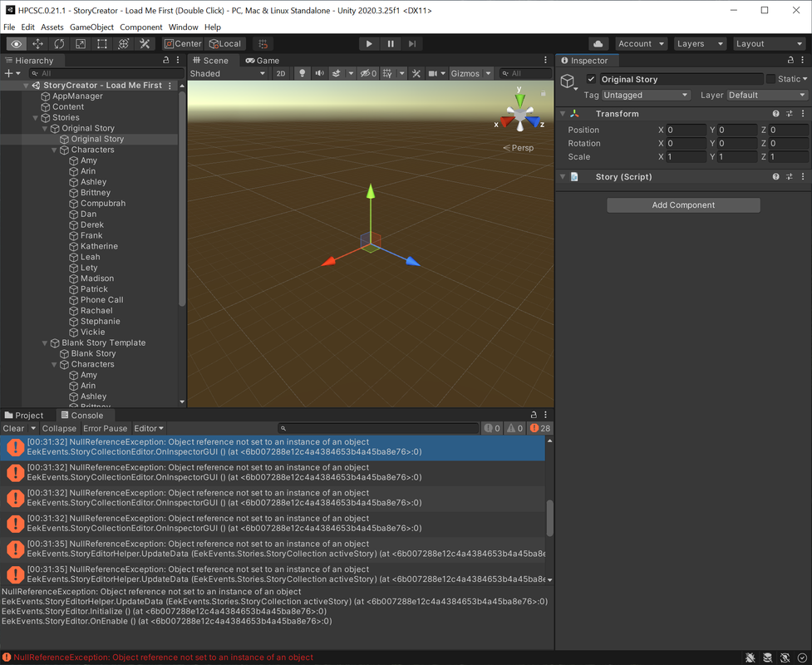Select the Rotate tool
The height and width of the screenshot is (665, 812).
(x=59, y=44)
